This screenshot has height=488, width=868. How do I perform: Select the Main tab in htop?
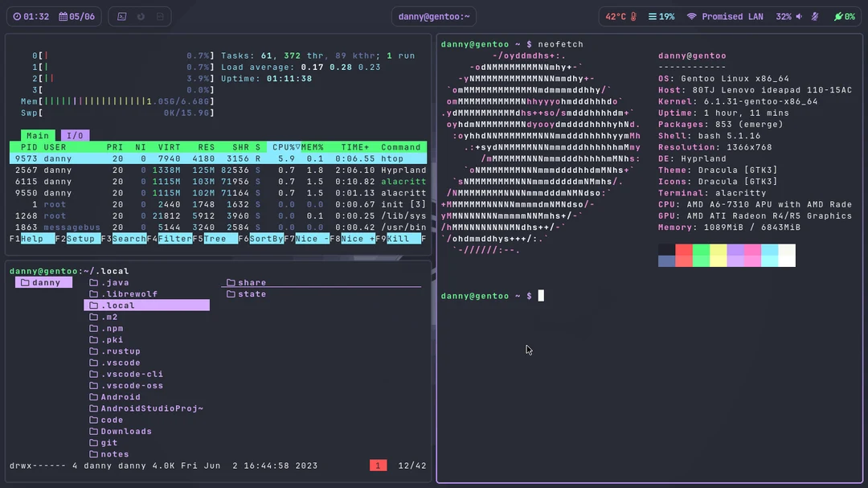click(37, 136)
